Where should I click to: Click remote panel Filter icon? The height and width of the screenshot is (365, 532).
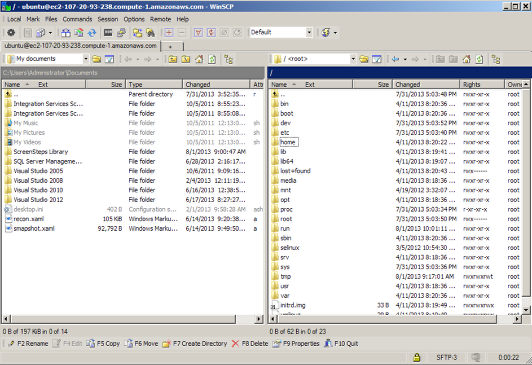pyautogui.click(x=377, y=59)
